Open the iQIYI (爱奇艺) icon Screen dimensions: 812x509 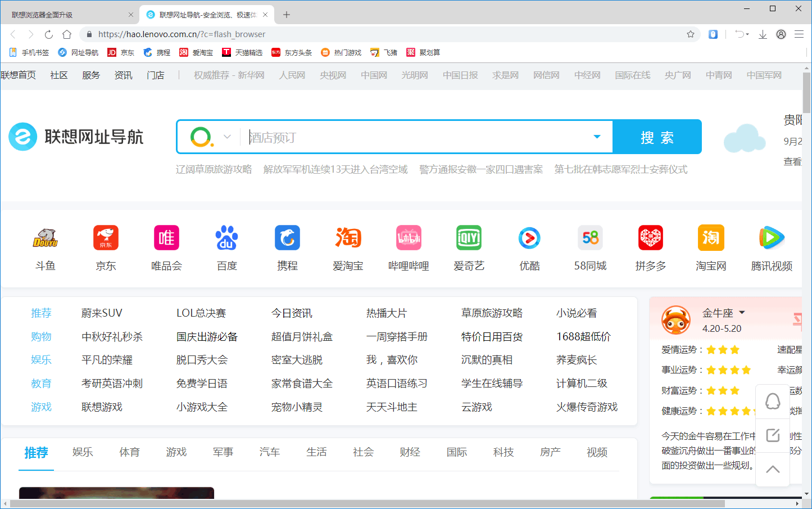click(x=469, y=238)
